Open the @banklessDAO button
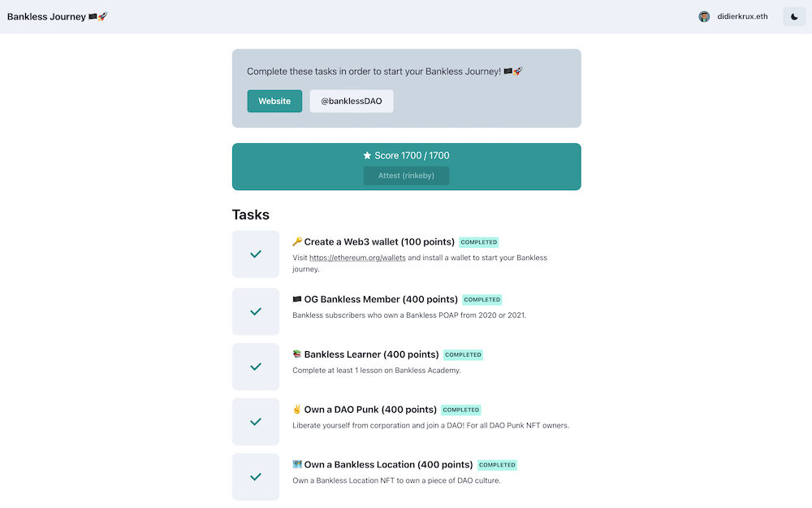Image resolution: width=812 pixels, height=508 pixels. pos(352,101)
